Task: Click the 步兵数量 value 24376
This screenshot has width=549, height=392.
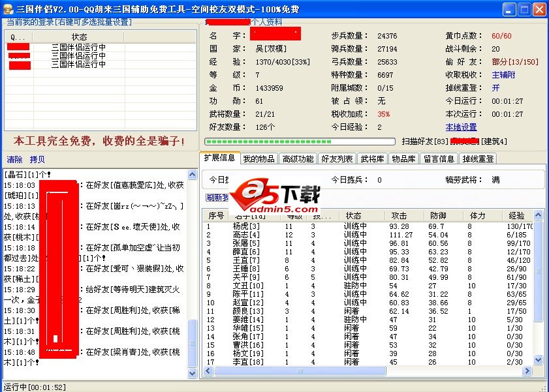Action: 387,36
